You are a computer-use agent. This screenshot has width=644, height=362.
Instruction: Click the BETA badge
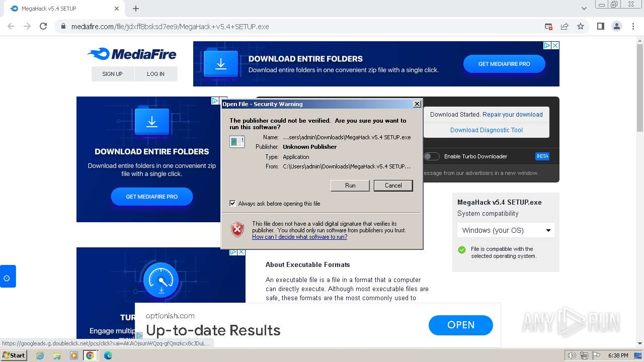click(x=542, y=156)
